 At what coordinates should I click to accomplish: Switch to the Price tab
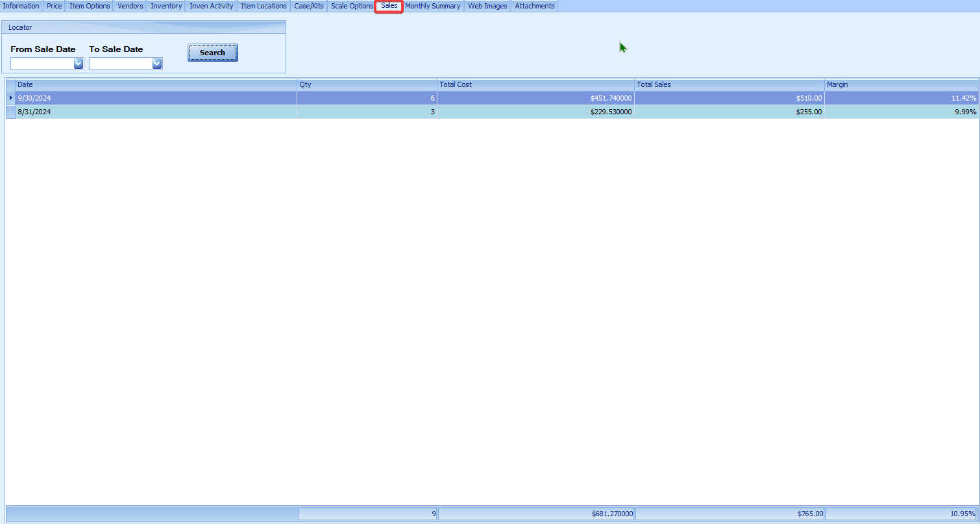tap(55, 6)
